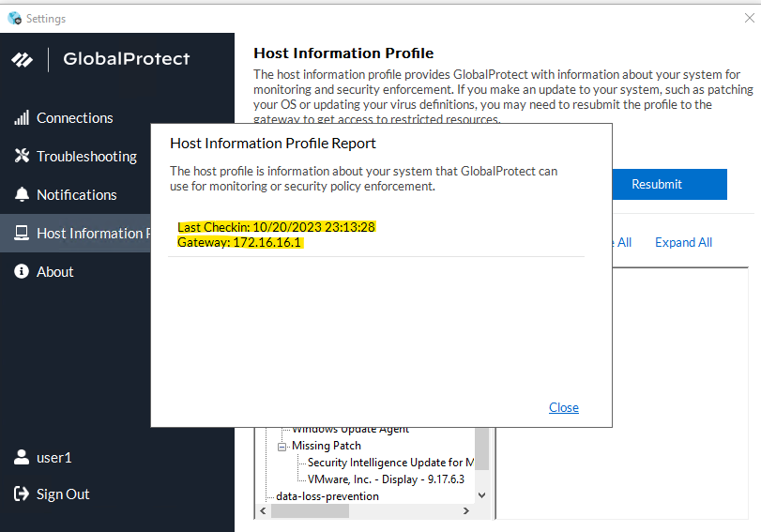This screenshot has width=761, height=532.
Task: Click the About info icon
Action: 22,272
